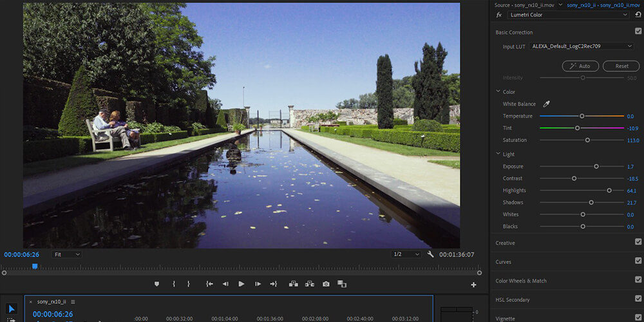Open the button editor plus icon

tap(473, 285)
